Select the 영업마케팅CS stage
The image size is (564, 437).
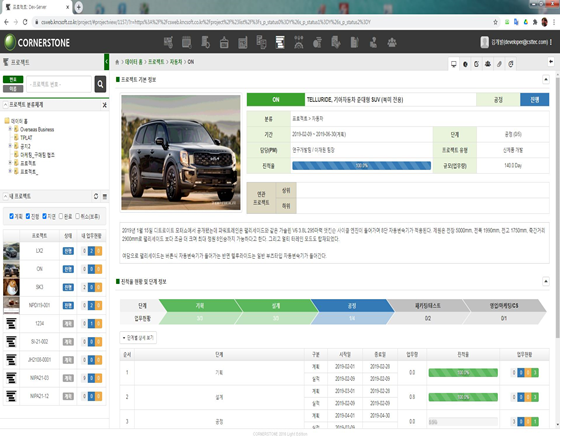pos(504,306)
